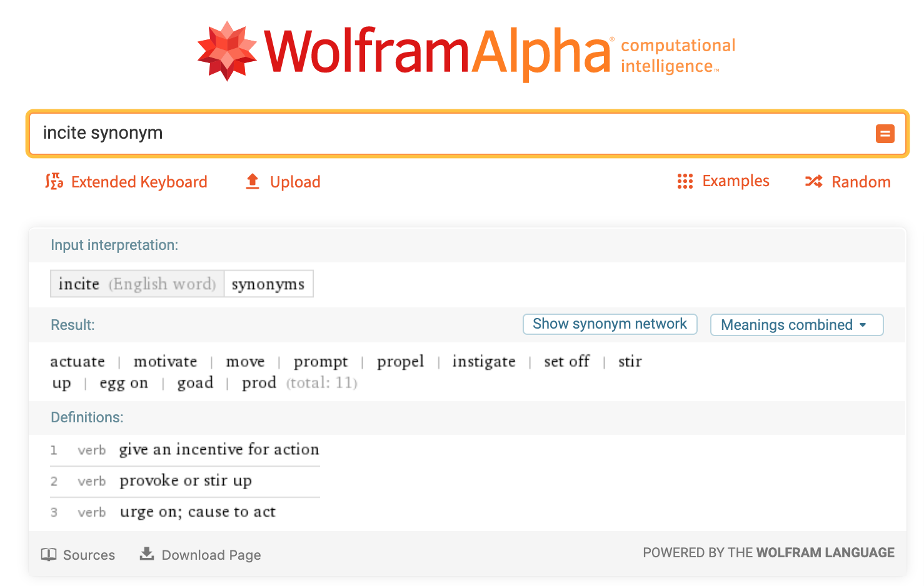Click the Meanings combined dropdown arrow

pos(863,325)
